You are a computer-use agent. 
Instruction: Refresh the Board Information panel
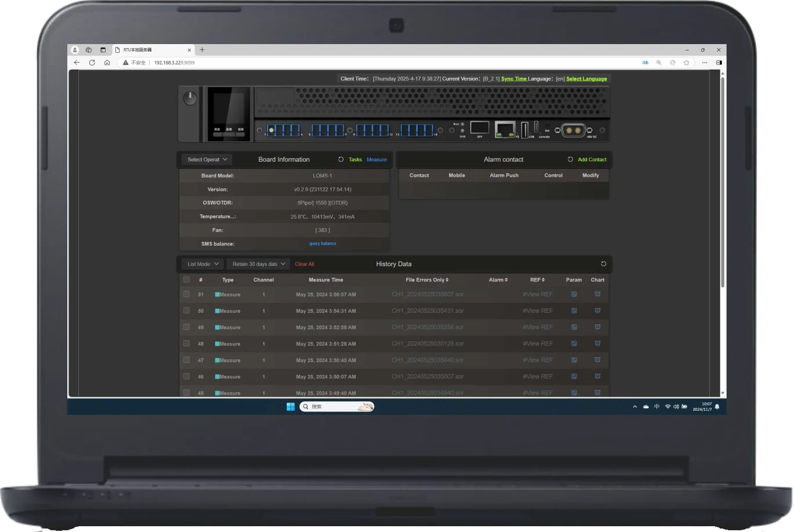pos(341,159)
